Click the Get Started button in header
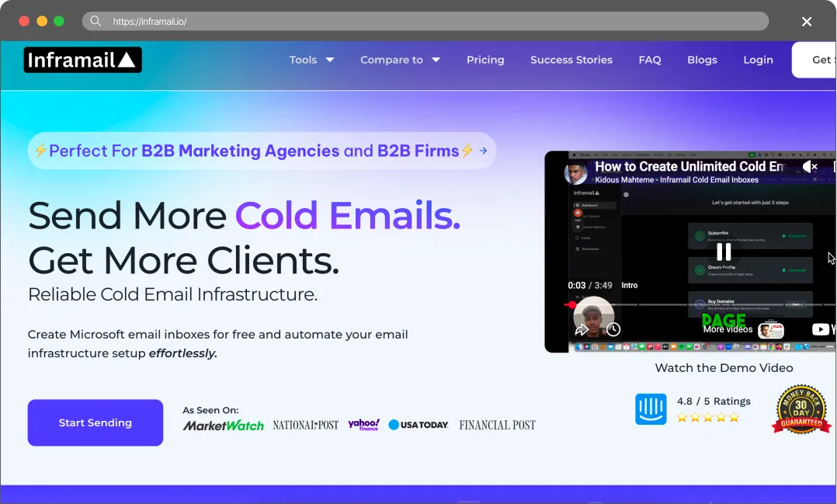Viewport: 837px width, 504px height. point(814,60)
